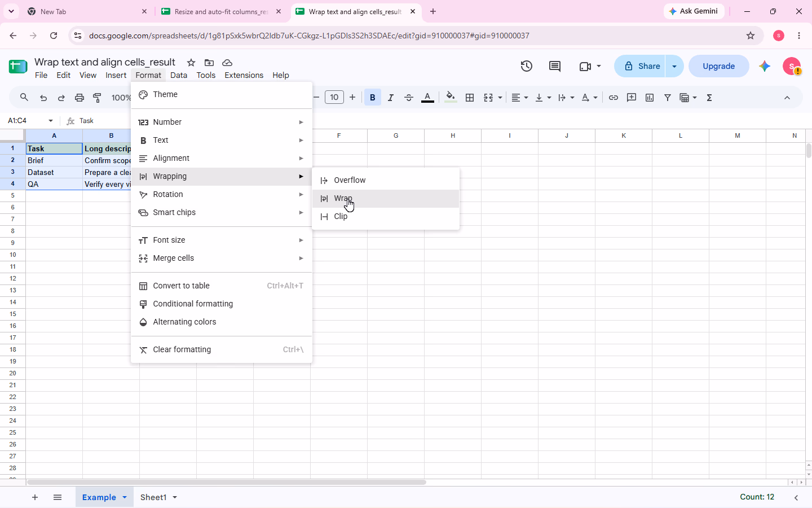
Task: Expand the Number submenu
Action: (x=222, y=122)
